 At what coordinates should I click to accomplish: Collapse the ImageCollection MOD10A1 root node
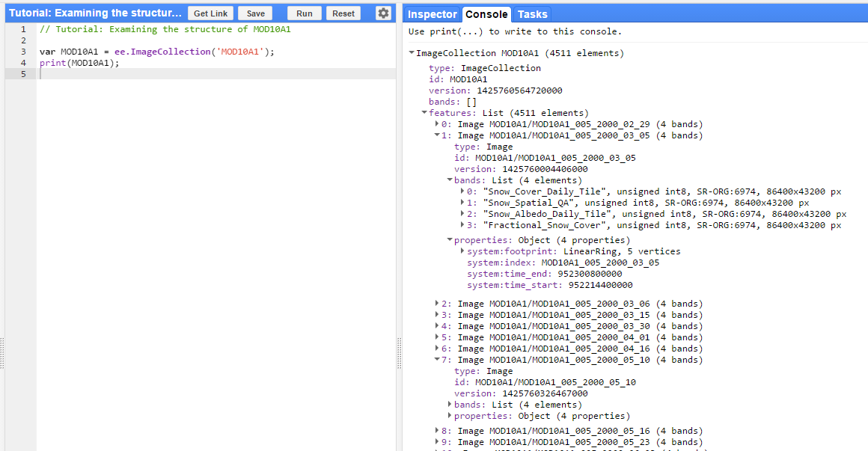point(411,53)
